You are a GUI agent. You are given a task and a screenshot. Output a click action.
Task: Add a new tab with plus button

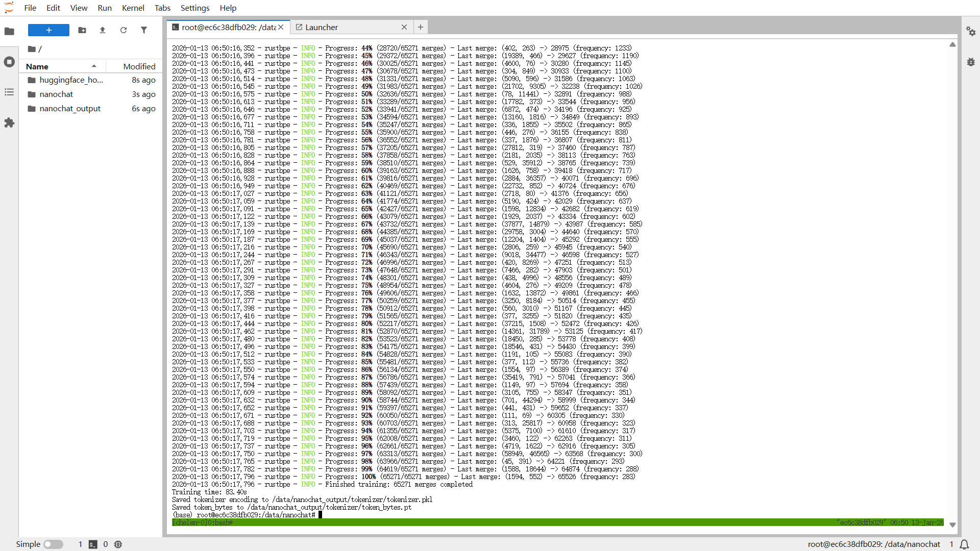tap(421, 27)
